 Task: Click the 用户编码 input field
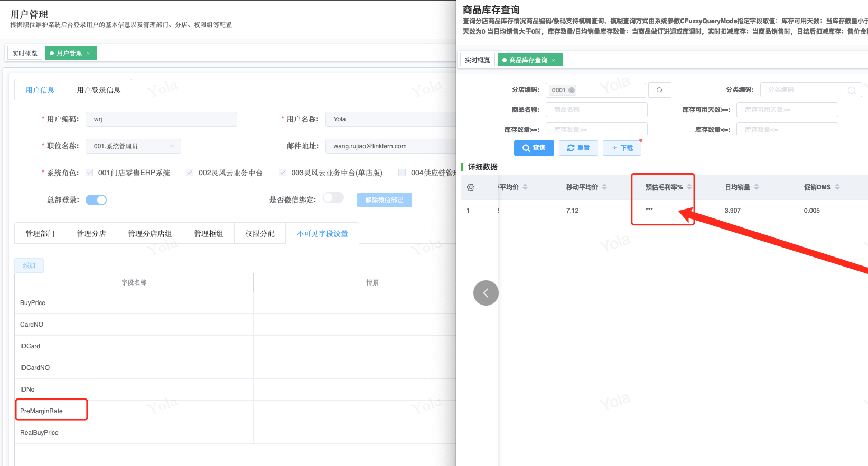(x=161, y=119)
